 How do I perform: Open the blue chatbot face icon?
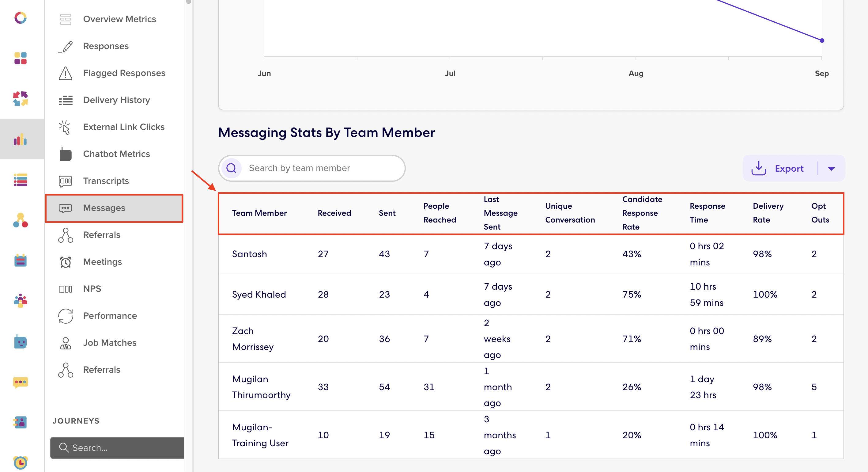click(x=20, y=342)
